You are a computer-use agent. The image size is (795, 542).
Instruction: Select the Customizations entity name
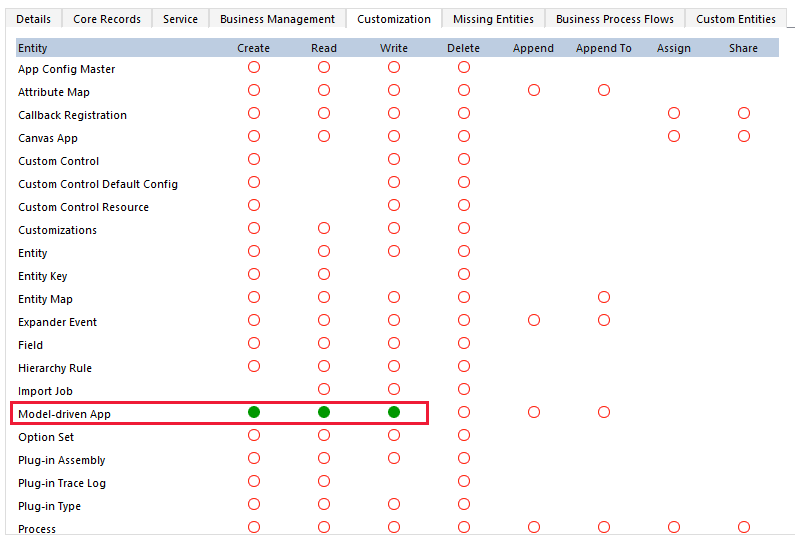pyautogui.click(x=57, y=230)
